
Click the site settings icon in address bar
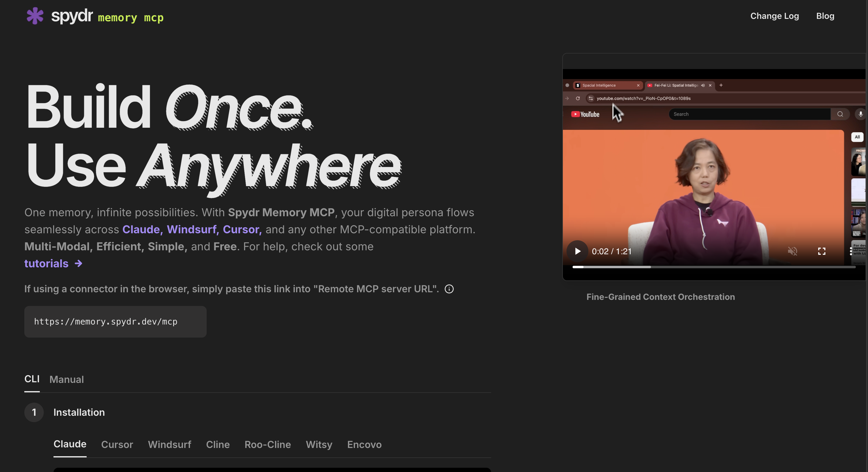point(590,99)
